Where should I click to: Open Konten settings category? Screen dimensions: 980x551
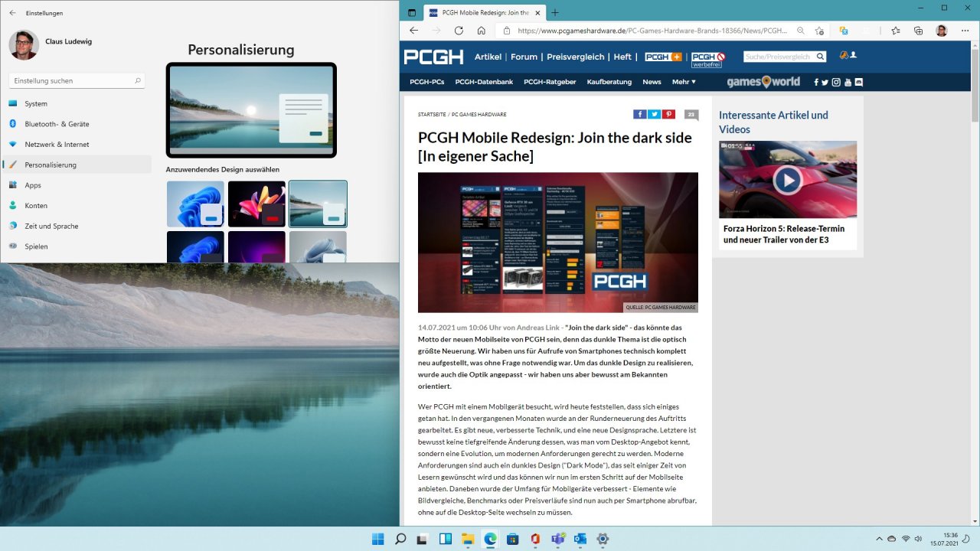(x=77, y=205)
